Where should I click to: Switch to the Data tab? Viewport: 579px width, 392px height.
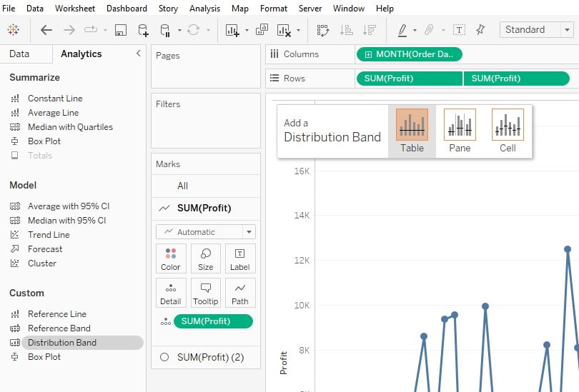pyautogui.click(x=19, y=54)
